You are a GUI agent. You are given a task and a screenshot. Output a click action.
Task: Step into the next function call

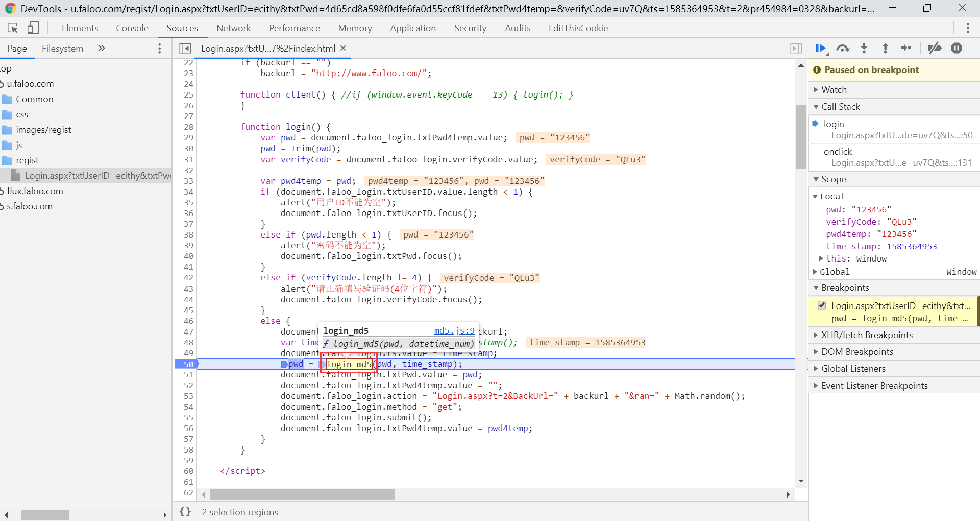coord(864,48)
